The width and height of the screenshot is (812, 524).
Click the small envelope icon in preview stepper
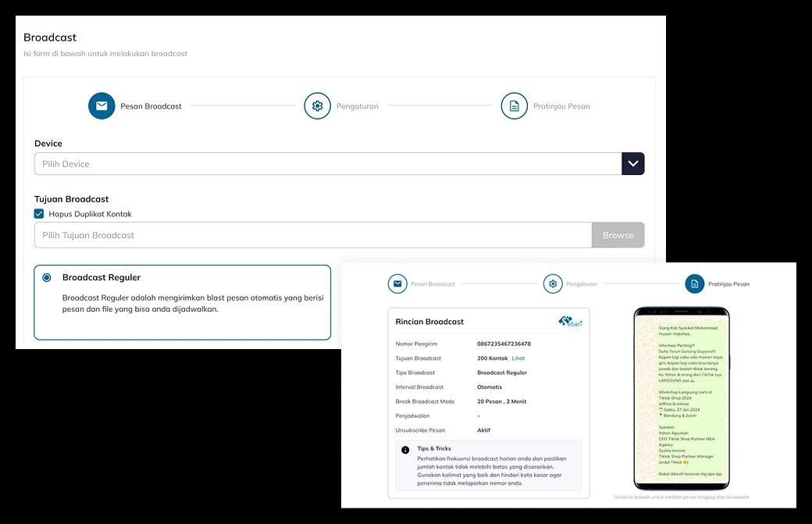pyautogui.click(x=397, y=284)
